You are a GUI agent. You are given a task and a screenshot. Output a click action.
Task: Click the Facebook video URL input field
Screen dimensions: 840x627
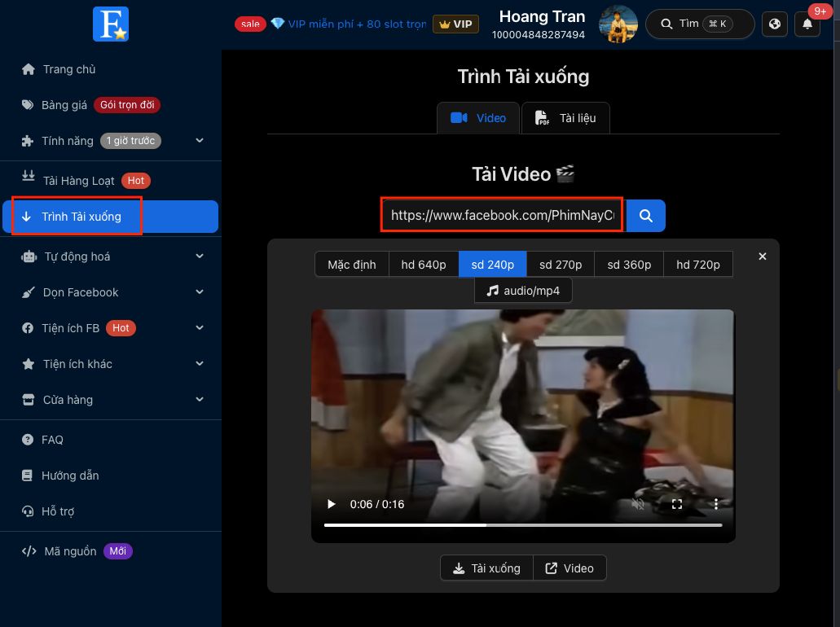502,215
